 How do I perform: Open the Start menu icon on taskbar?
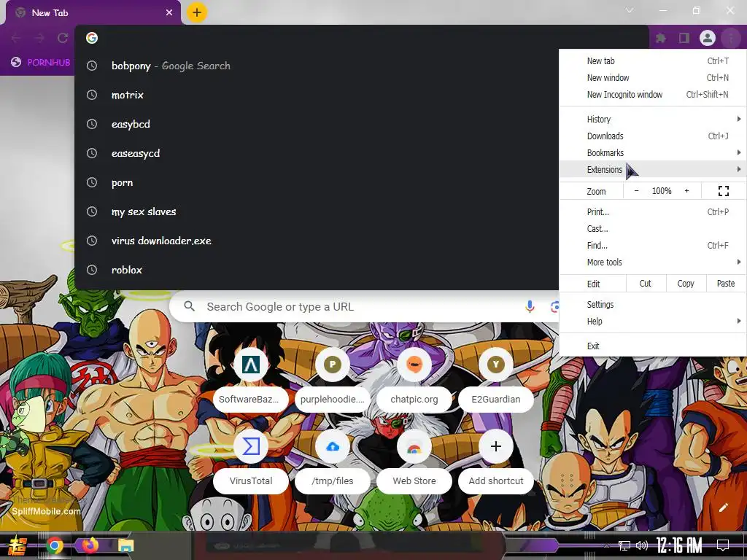[17, 545]
